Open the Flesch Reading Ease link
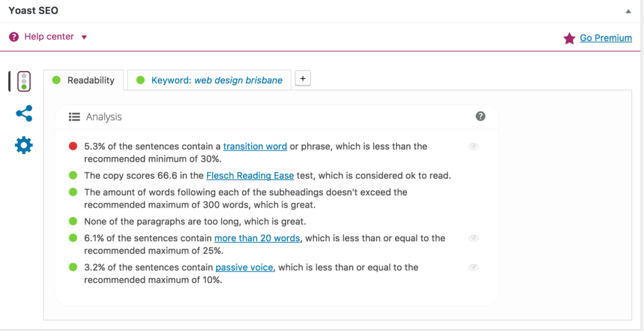 (250, 176)
